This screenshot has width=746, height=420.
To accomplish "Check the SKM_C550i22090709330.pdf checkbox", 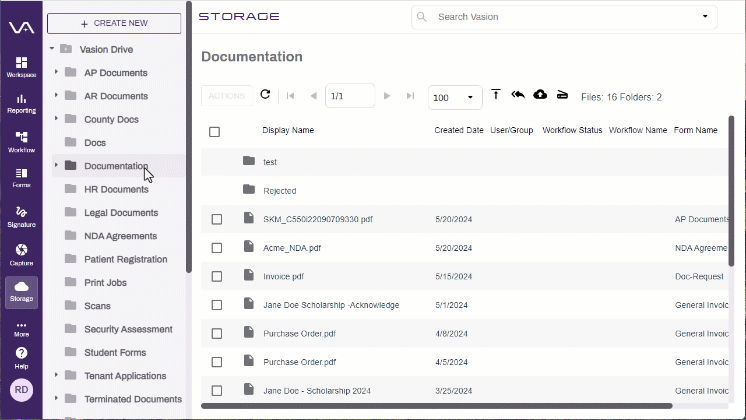I will click(217, 219).
